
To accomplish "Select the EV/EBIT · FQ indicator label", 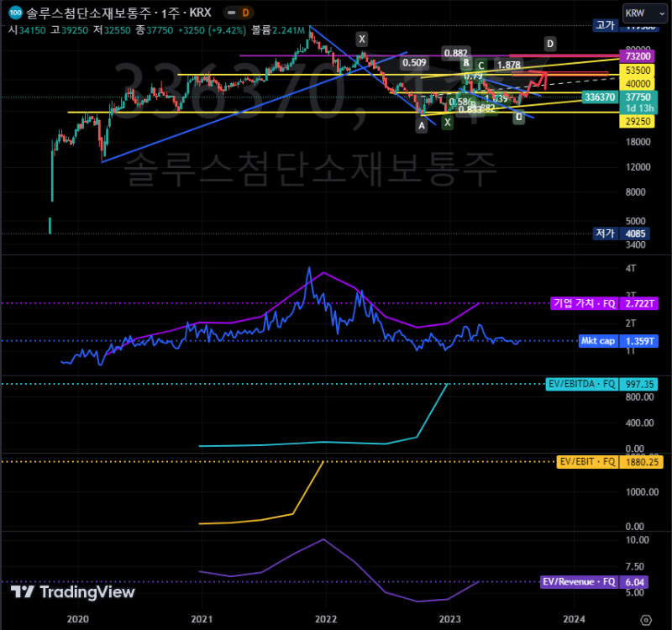I will click(x=587, y=461).
